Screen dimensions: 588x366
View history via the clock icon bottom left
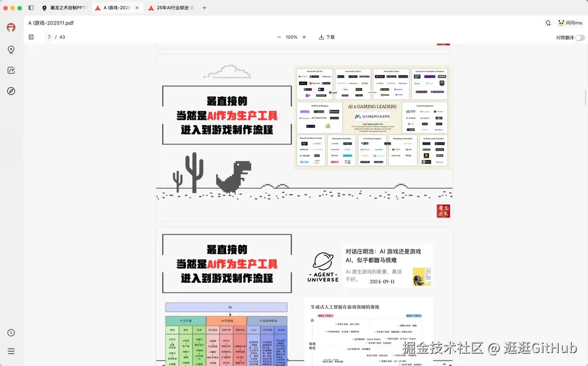[11, 332]
